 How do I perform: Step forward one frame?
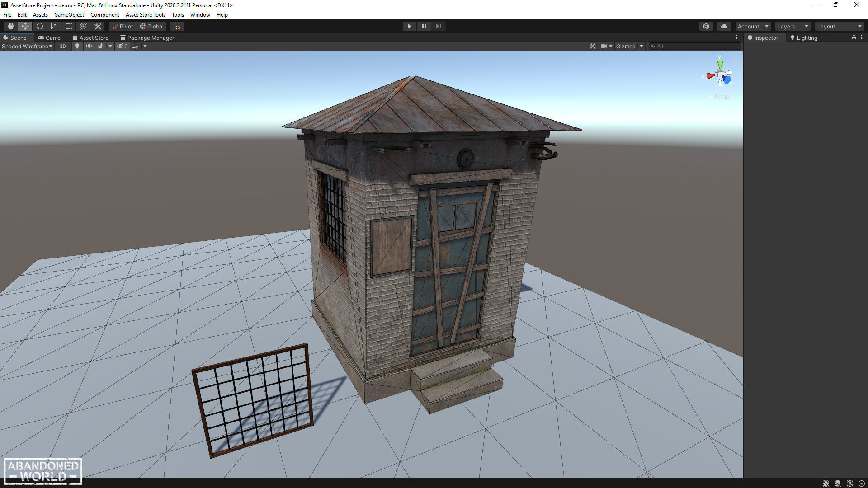(438, 26)
